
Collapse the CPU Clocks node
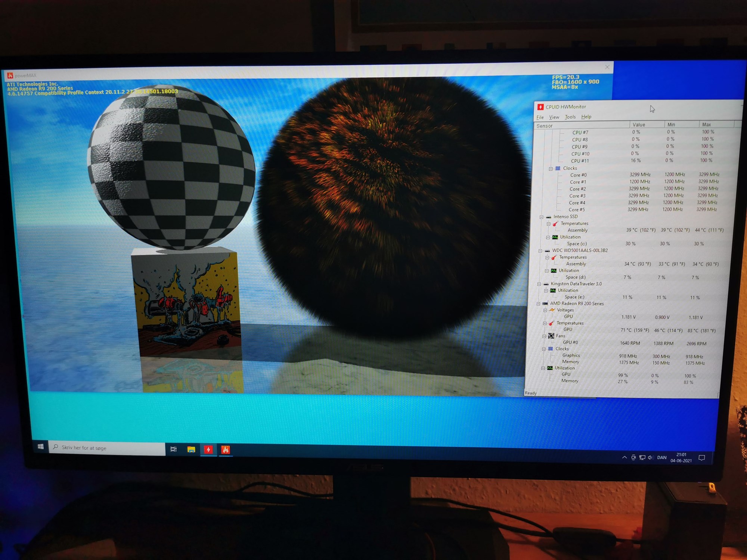(551, 169)
